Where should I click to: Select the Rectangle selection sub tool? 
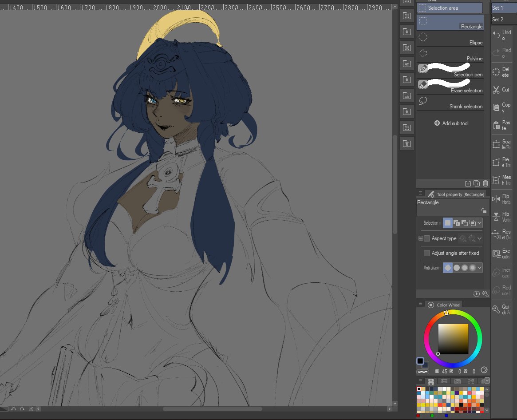point(450,22)
